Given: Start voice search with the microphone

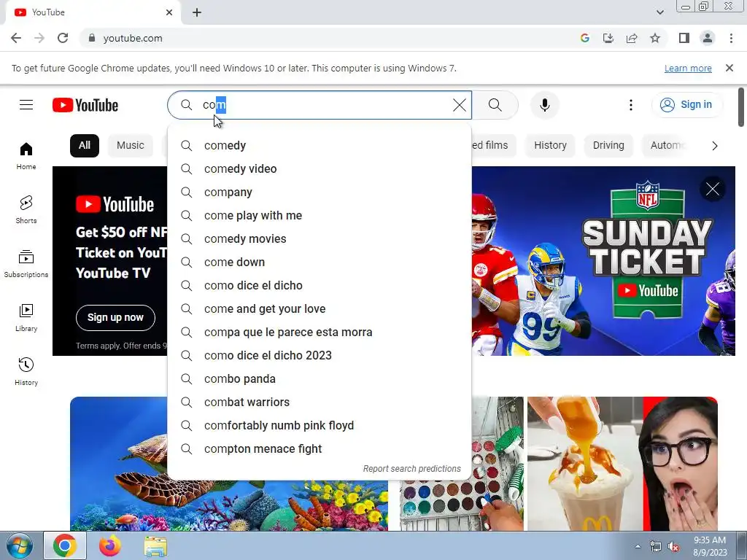Looking at the screenshot, I should (544, 105).
